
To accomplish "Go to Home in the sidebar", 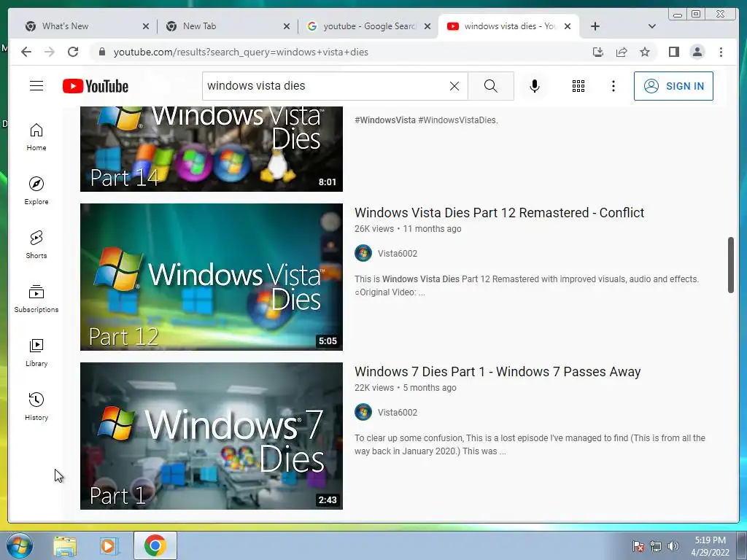I will [x=36, y=137].
